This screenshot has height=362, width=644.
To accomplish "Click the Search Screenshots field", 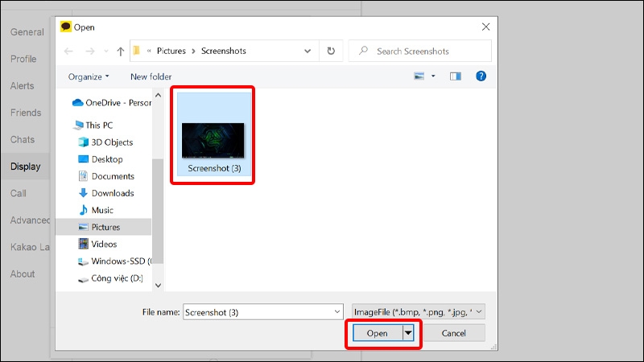I will 419,51.
